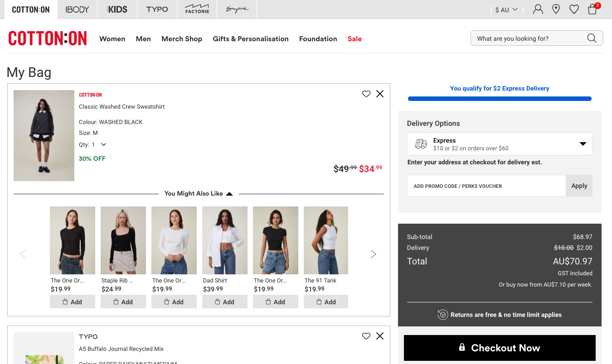Click the search magnifier icon

[x=592, y=38]
